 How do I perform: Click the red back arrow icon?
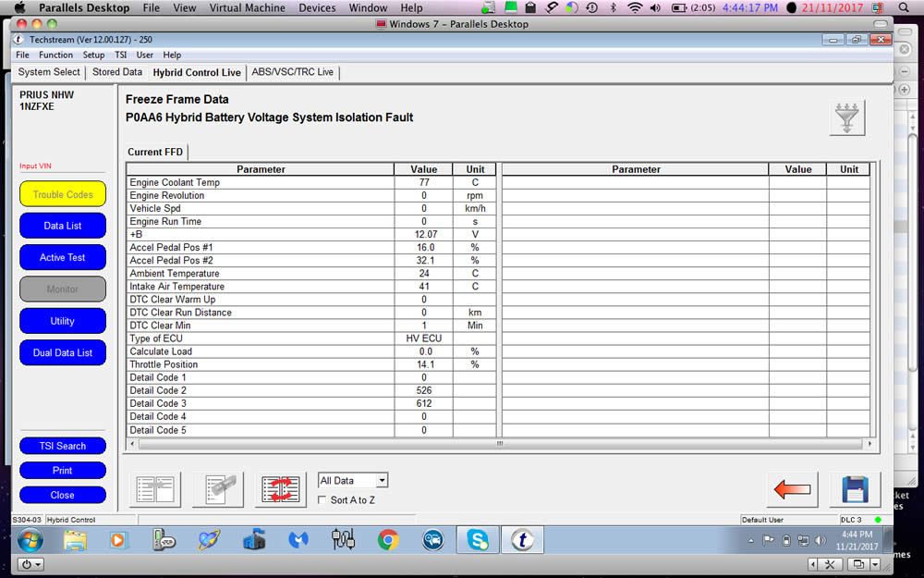point(792,488)
